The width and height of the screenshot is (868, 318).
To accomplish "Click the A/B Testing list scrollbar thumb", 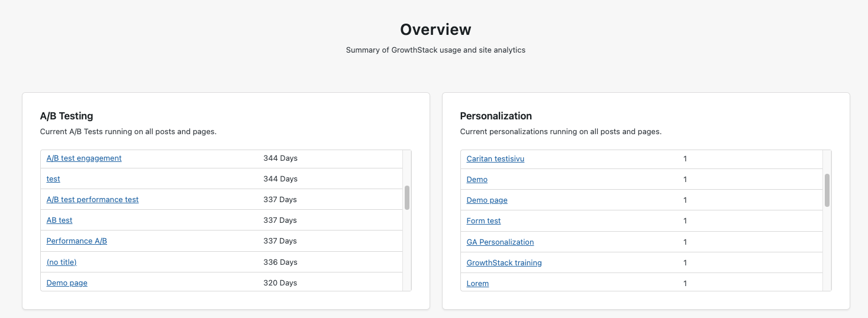I will point(407,197).
